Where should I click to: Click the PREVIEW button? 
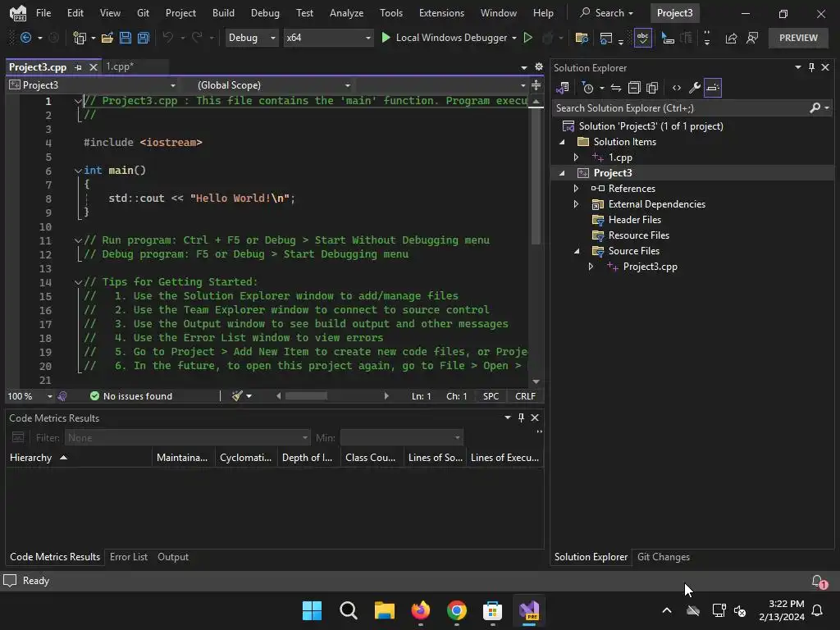point(798,38)
